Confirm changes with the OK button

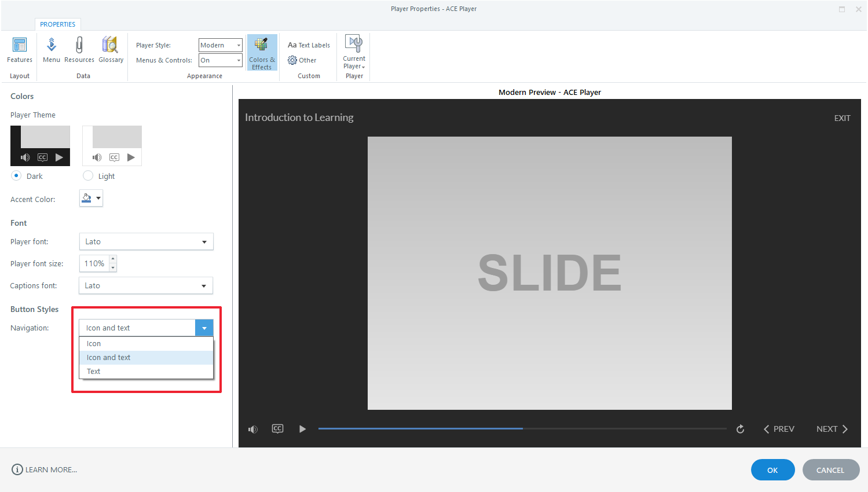(772, 469)
